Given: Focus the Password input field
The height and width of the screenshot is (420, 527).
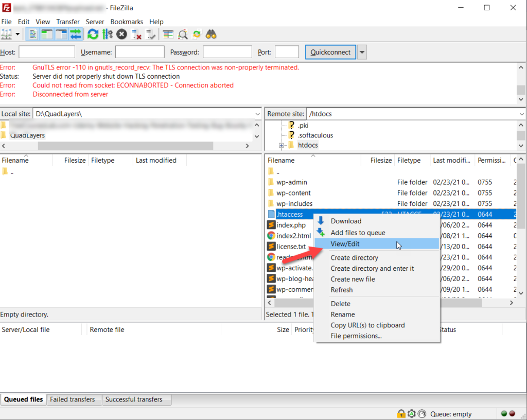Looking at the screenshot, I should [227, 52].
